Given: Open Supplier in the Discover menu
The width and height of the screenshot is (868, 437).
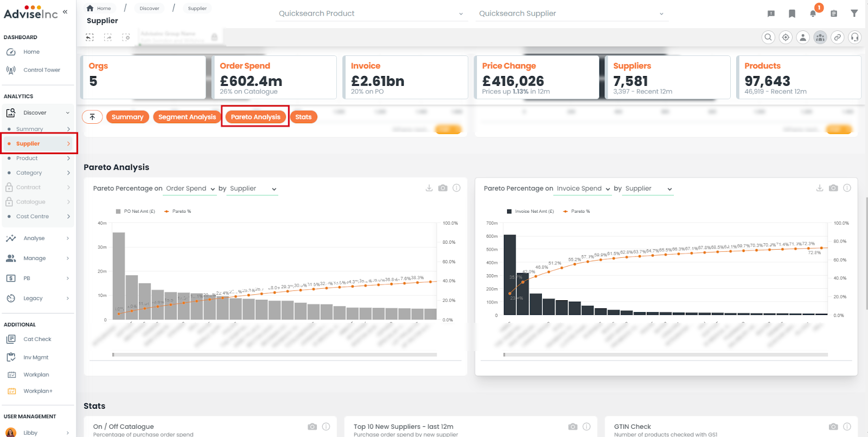Looking at the screenshot, I should pyautogui.click(x=39, y=144).
